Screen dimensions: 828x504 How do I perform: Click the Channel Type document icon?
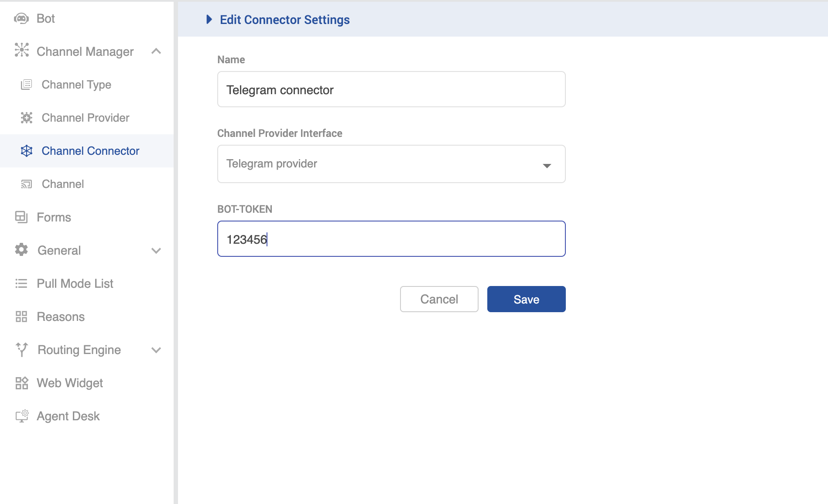coord(27,85)
